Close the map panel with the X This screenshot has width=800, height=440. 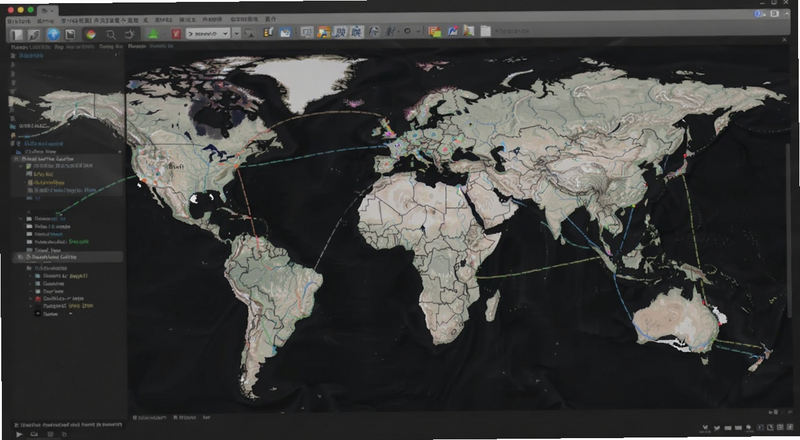[x=785, y=39]
